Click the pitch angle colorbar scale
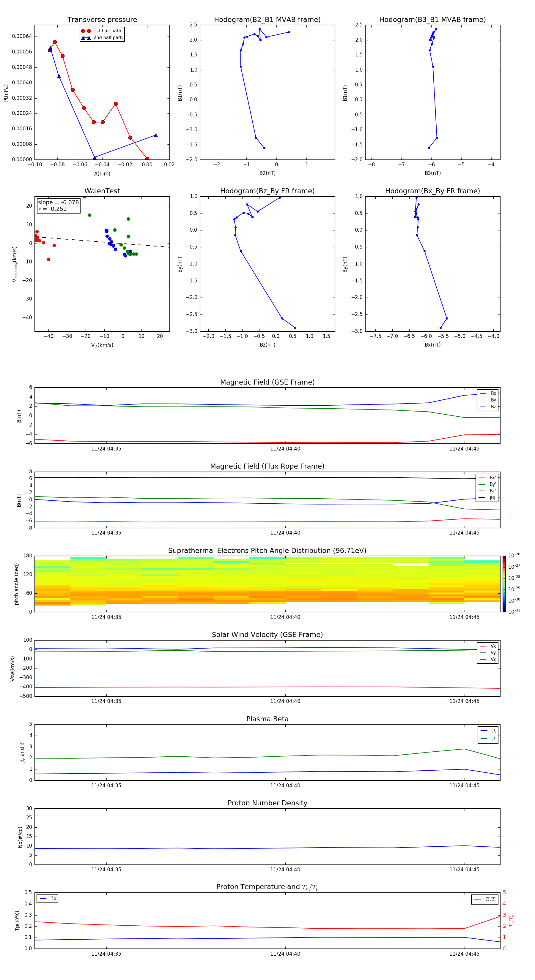Viewport: 535px width, 980px height. [x=504, y=584]
